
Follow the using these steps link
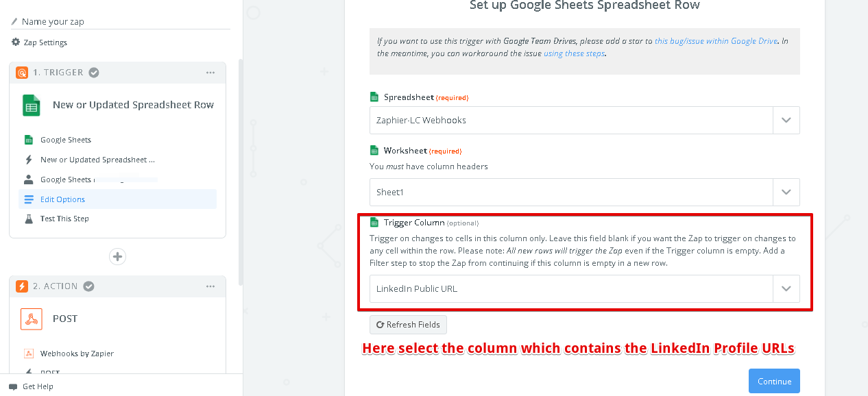[574, 53]
